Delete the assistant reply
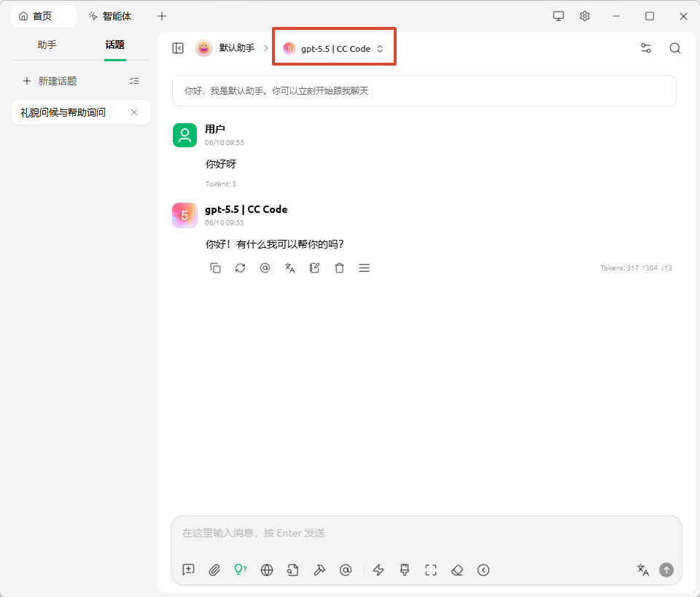 pos(339,268)
